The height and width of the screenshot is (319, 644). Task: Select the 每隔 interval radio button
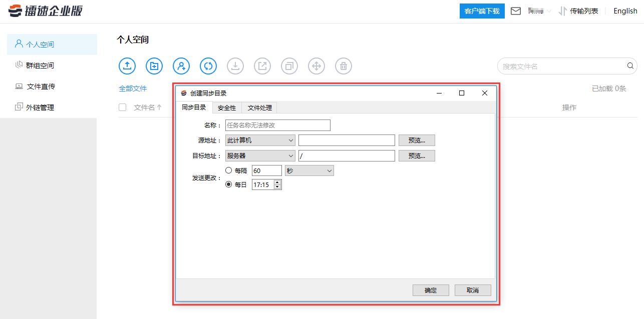pyautogui.click(x=230, y=170)
